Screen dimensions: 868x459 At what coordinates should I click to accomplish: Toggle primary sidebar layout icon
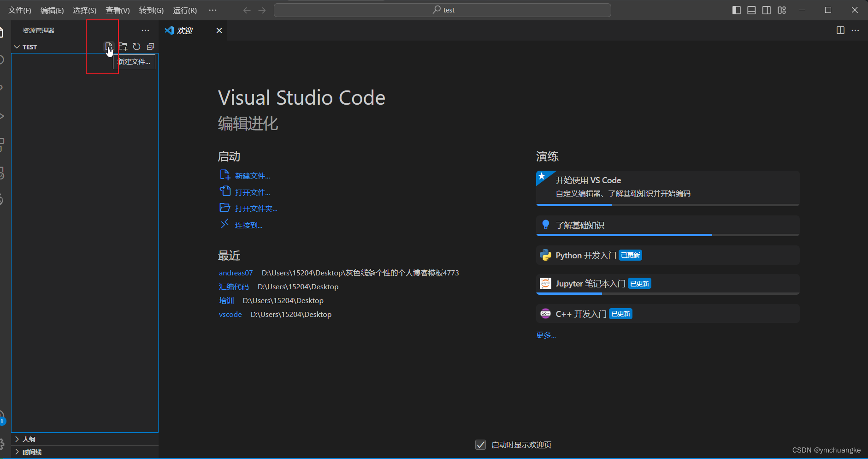click(737, 10)
